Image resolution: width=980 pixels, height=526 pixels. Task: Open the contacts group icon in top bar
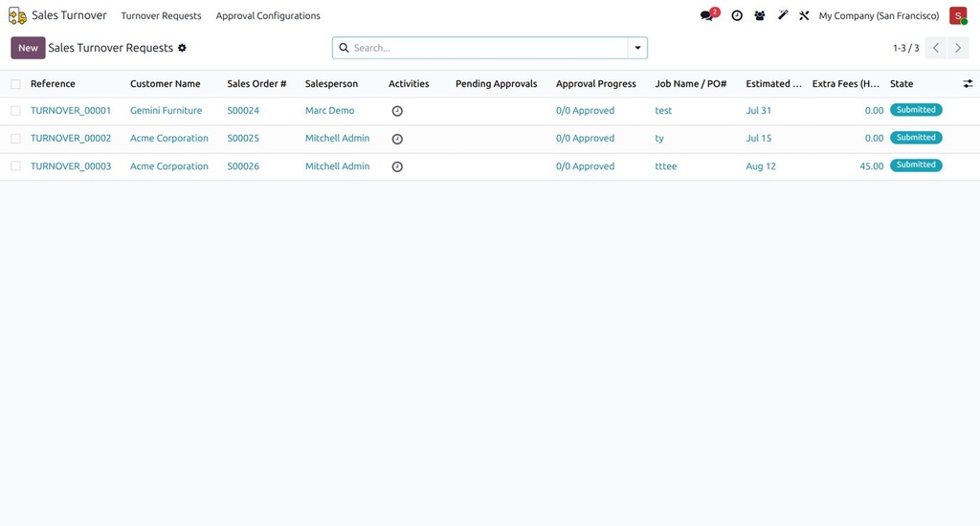(x=759, y=15)
